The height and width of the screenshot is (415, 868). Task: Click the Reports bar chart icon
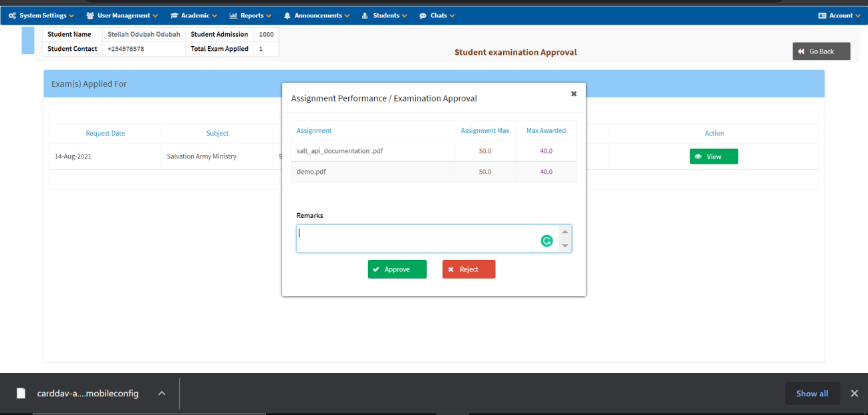233,15
